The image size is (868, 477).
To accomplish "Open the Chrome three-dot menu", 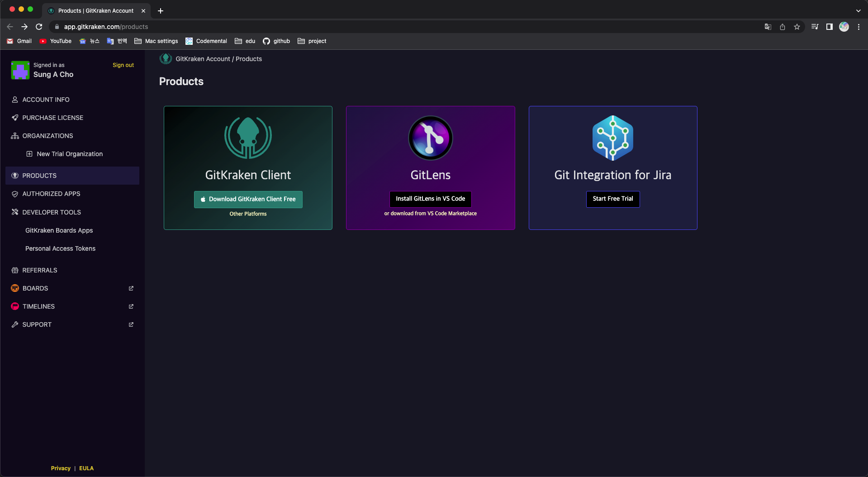I will (859, 27).
